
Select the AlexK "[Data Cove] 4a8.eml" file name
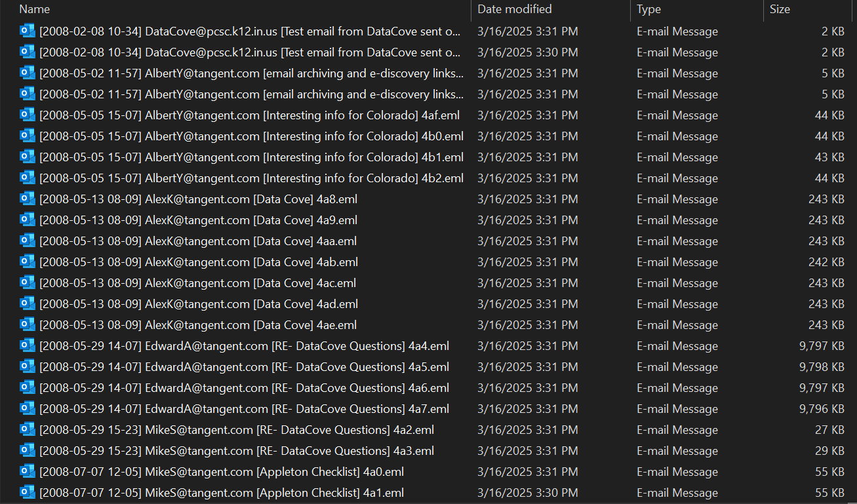[198, 199]
